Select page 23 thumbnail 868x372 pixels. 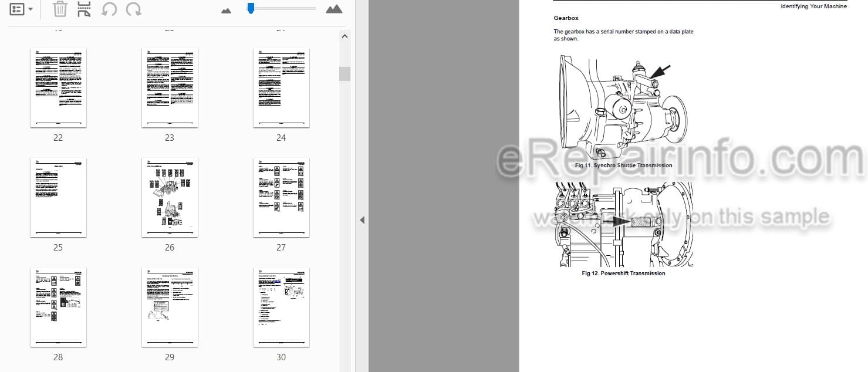point(170,87)
